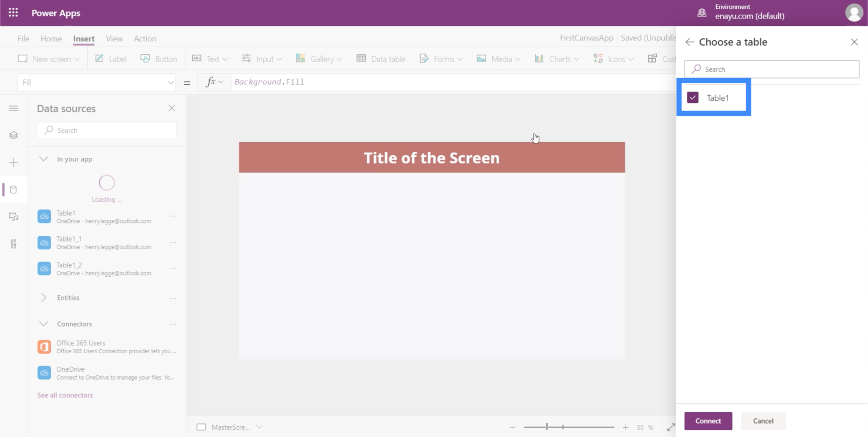The width and height of the screenshot is (868, 437).
Task: Switch to the Insert tab
Action: tap(84, 39)
